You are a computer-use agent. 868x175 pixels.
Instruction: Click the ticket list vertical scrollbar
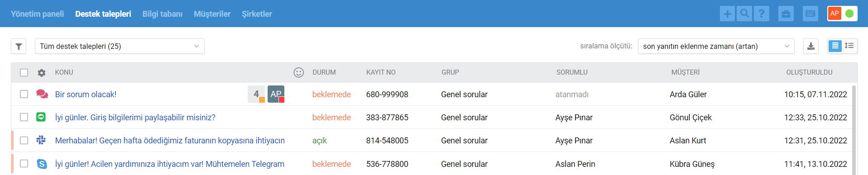click(x=854, y=129)
